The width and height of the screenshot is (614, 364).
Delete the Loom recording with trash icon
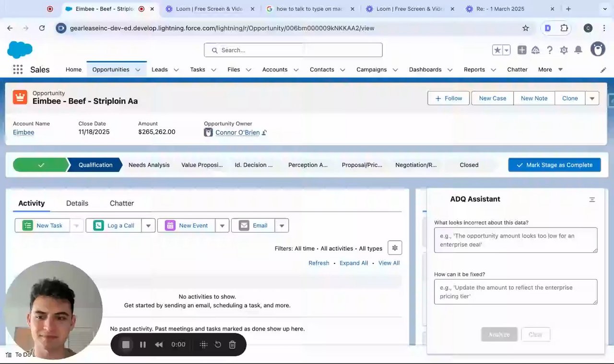[x=232, y=344]
